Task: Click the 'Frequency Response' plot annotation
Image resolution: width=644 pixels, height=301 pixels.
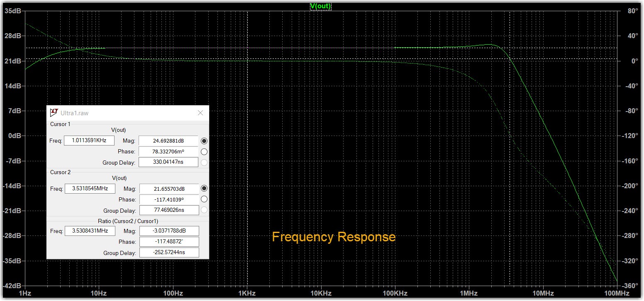Action: 334,237
